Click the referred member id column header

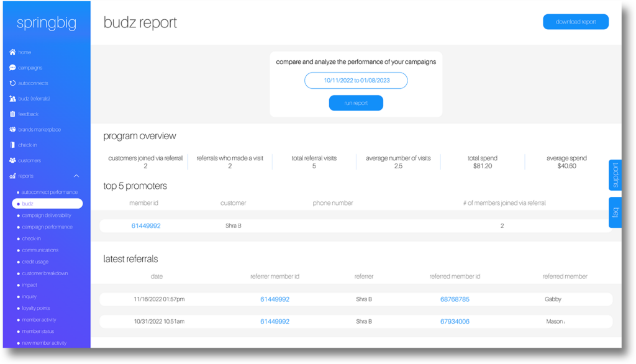tap(455, 276)
